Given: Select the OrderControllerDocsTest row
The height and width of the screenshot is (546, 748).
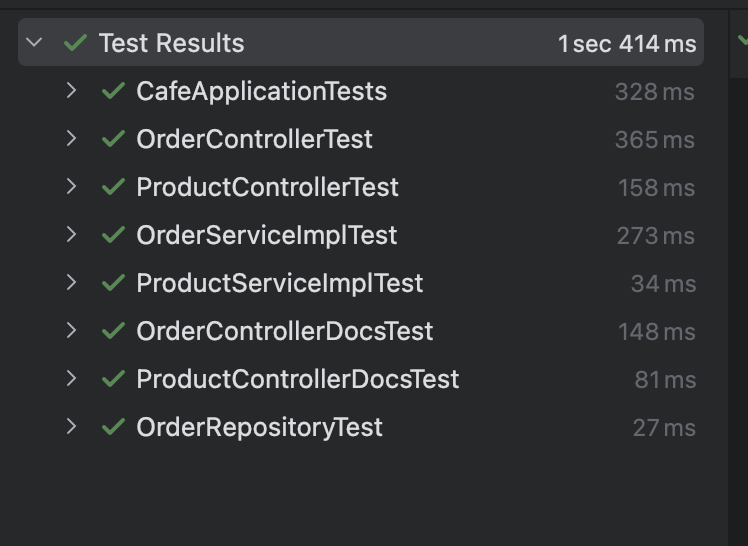Looking at the screenshot, I should 284,331.
